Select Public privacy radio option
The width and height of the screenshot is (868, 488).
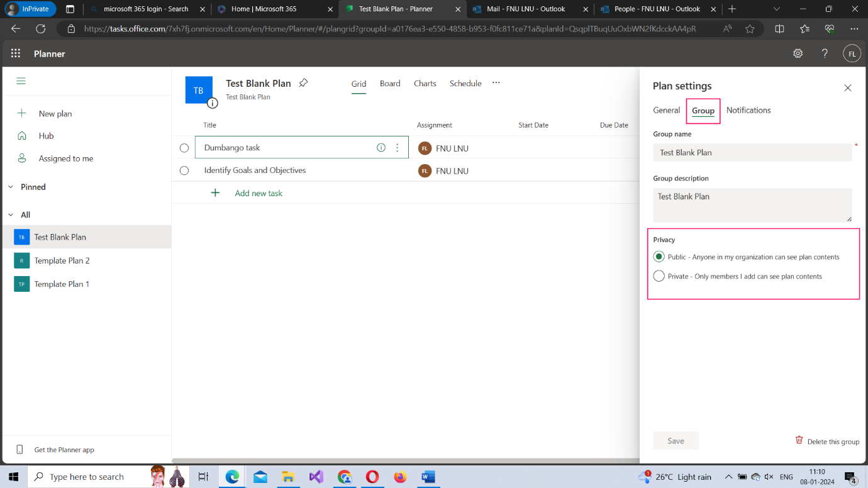click(x=659, y=257)
